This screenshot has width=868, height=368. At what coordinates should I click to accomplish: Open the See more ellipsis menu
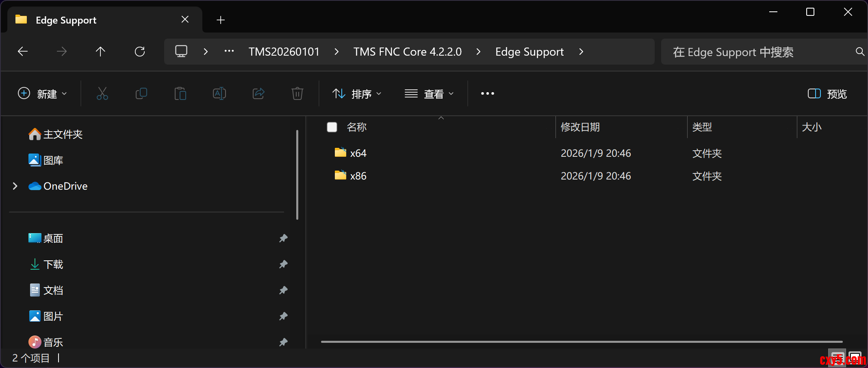(x=487, y=94)
